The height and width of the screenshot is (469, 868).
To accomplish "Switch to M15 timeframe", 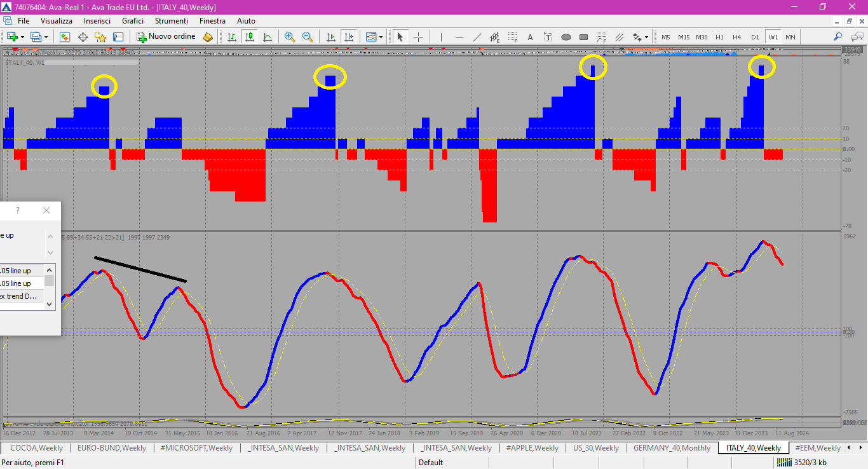I will (x=683, y=37).
